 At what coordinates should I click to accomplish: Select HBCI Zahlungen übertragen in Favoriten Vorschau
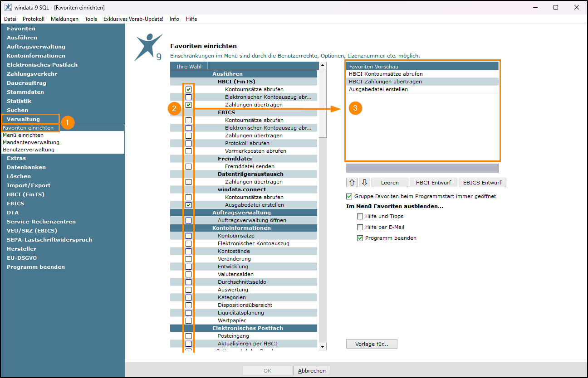(422, 82)
